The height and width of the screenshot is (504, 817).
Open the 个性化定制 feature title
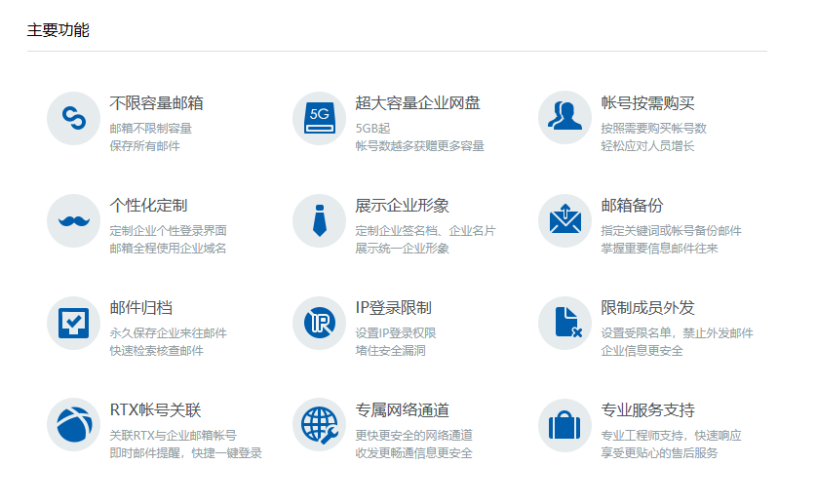pyautogui.click(x=148, y=206)
